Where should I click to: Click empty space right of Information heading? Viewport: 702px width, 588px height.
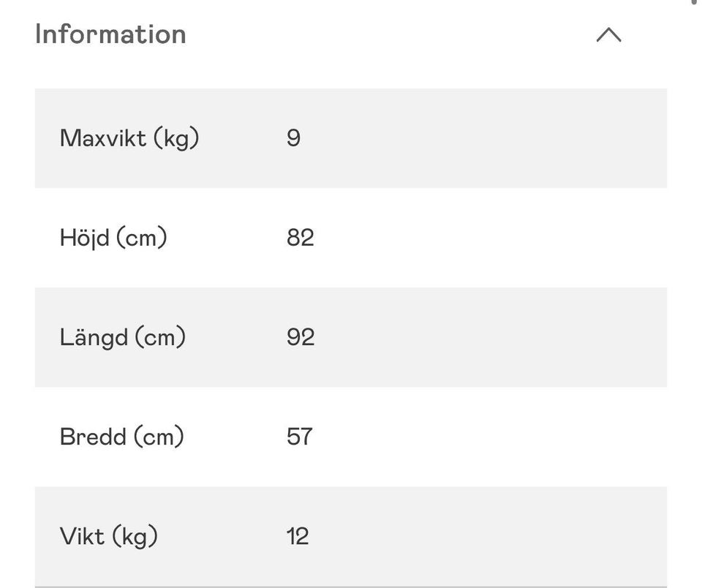pyautogui.click(x=390, y=34)
